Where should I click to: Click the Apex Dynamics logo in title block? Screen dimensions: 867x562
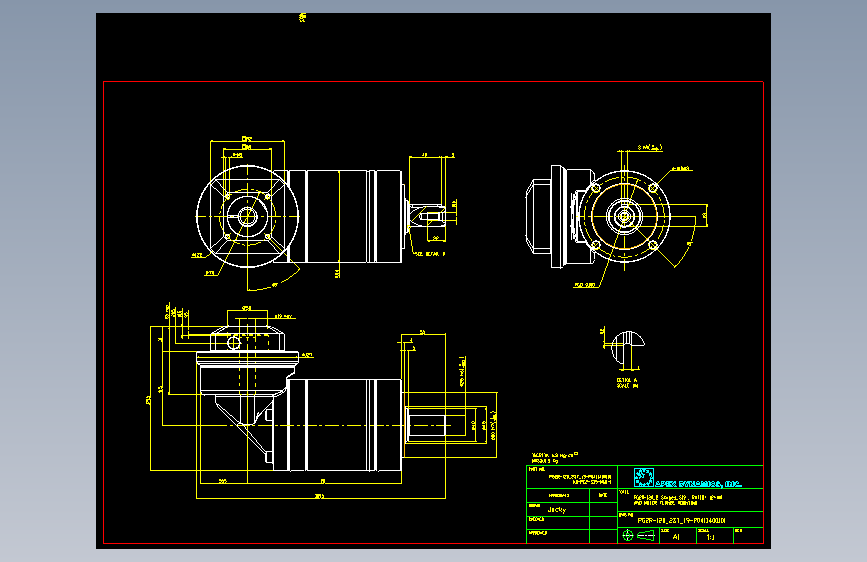click(x=644, y=477)
